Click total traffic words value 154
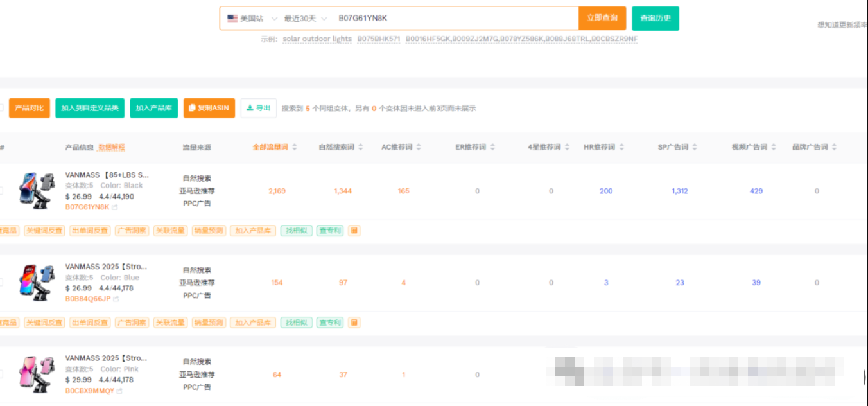The width and height of the screenshot is (868, 406). tap(277, 283)
